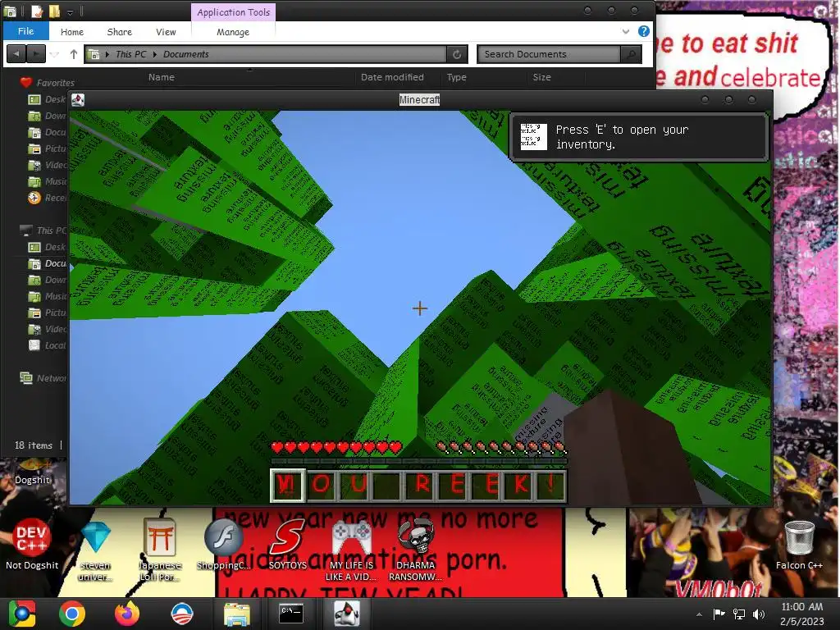Open the Falcon C++ recycle bin icon
This screenshot has width=840, height=630.
(799, 545)
